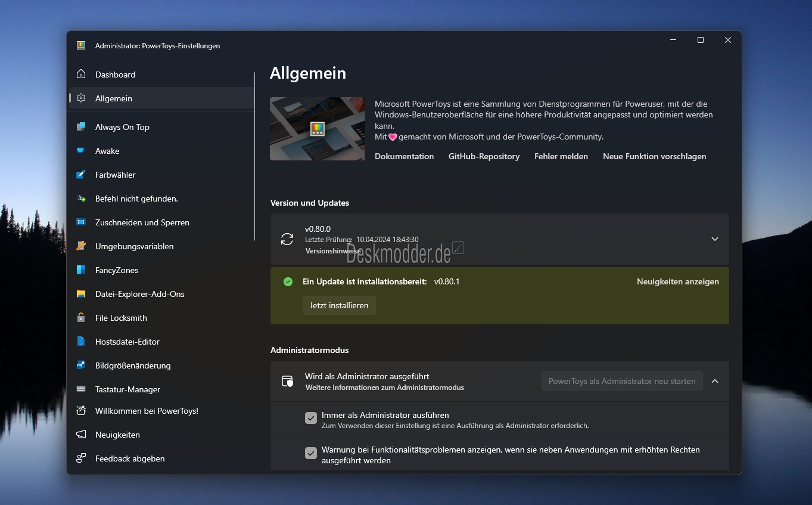Click the Dashboard home icon
The width and height of the screenshot is (812, 505).
click(81, 74)
